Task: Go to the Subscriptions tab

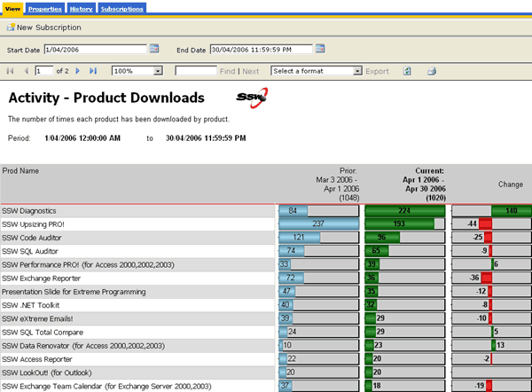Action: (x=121, y=8)
